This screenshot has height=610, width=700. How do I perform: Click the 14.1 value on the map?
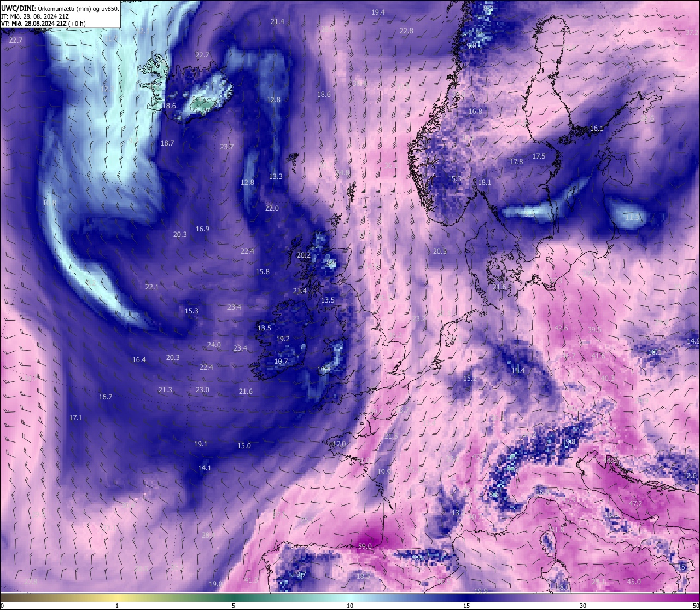click(205, 468)
